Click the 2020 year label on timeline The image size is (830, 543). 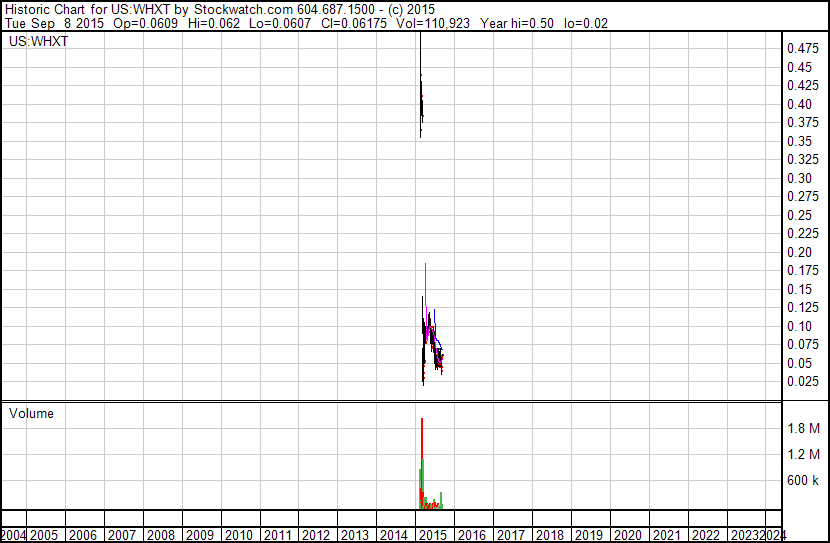[628, 535]
